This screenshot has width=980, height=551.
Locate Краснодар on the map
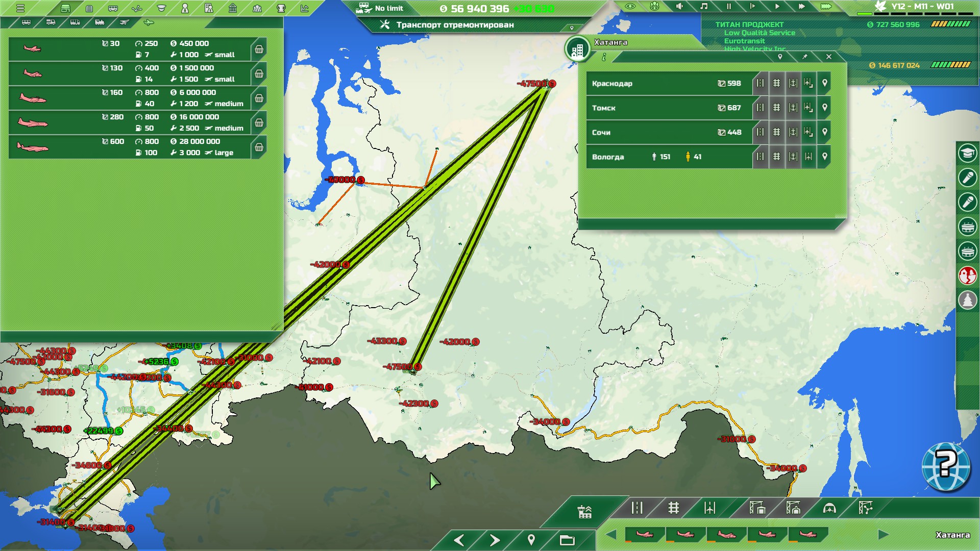824,83
